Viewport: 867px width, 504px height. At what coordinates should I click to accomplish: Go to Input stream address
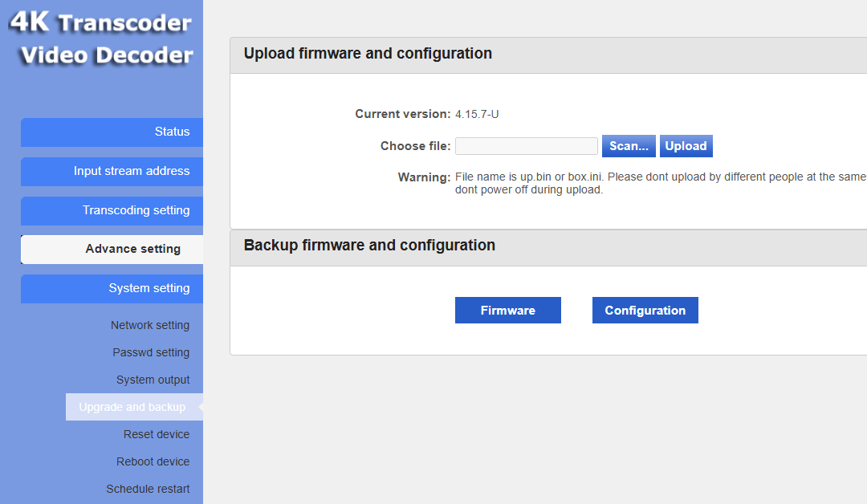(112, 171)
